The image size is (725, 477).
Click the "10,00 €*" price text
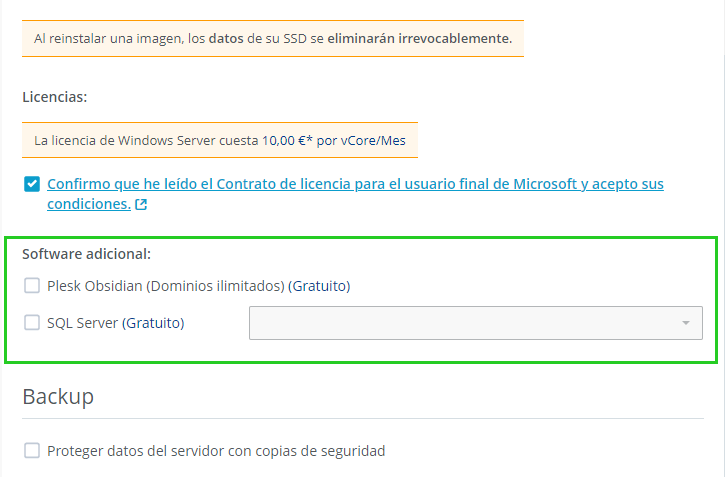pyautogui.click(x=288, y=141)
